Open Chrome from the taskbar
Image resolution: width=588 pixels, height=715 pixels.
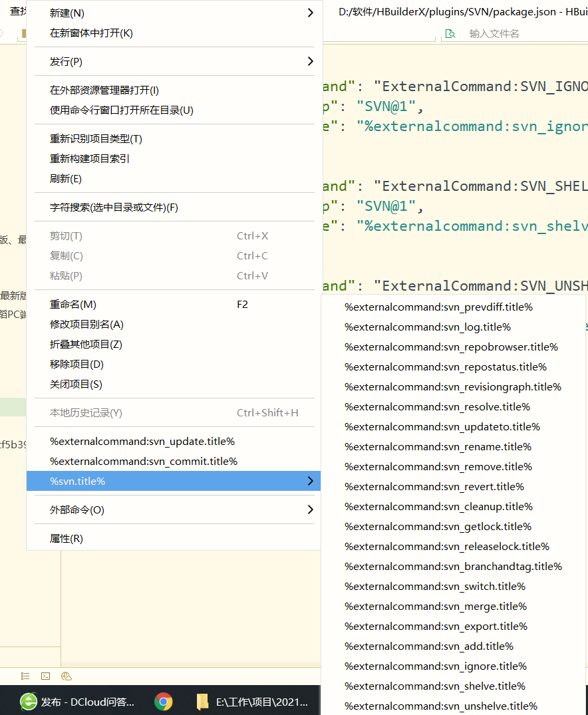click(x=164, y=701)
